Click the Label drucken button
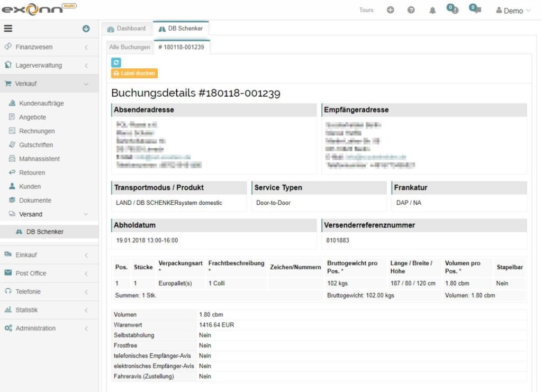542x392 pixels. click(x=134, y=73)
